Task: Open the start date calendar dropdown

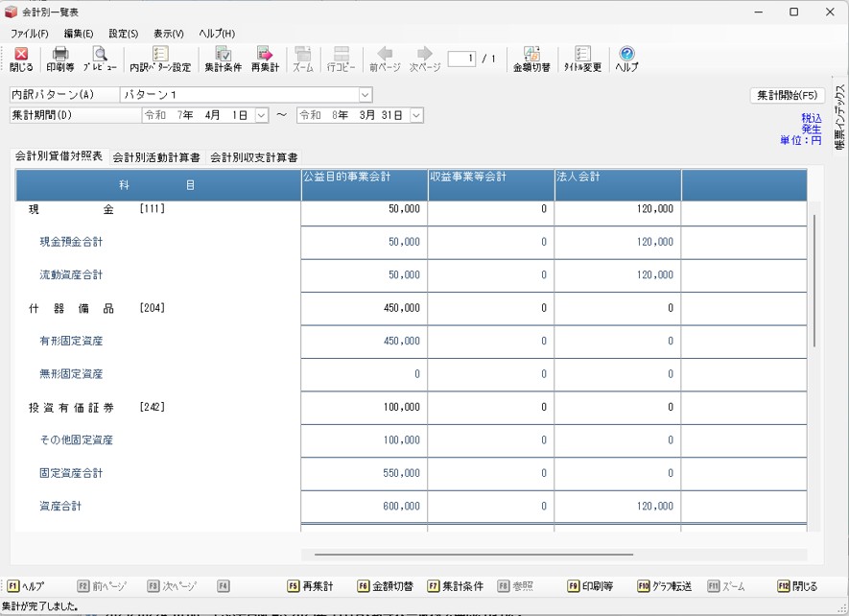Action: [x=262, y=115]
